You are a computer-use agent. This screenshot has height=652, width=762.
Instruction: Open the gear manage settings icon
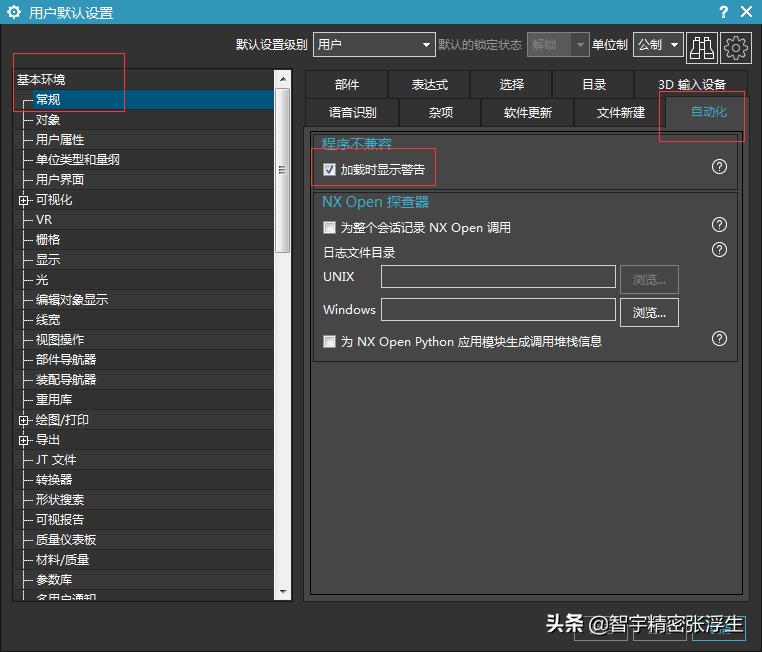point(736,48)
